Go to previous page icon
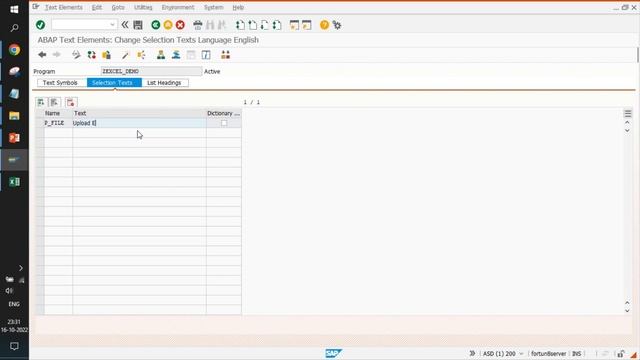This screenshot has width=640, height=360. pos(253,25)
